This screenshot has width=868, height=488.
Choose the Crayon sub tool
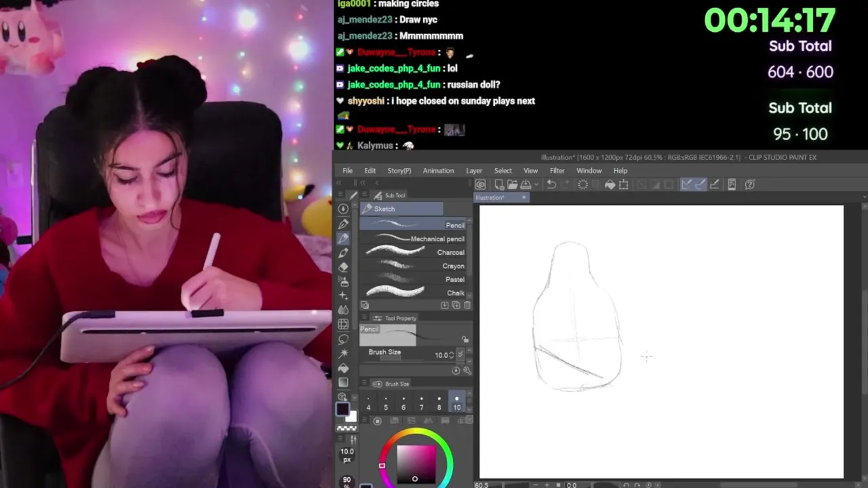[413, 266]
